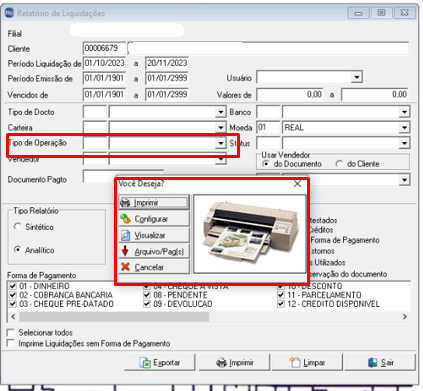
Task: Click the Tipo de Docto code field
Action: click(95, 112)
